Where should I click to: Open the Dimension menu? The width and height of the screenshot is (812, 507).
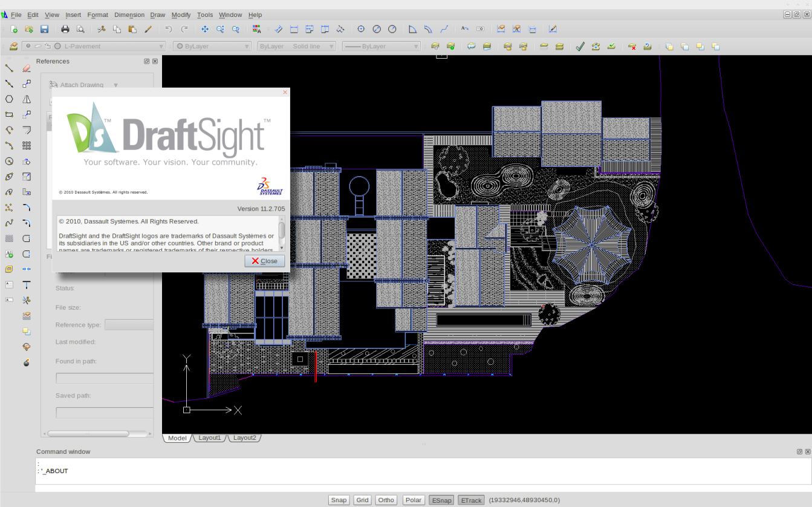point(129,15)
